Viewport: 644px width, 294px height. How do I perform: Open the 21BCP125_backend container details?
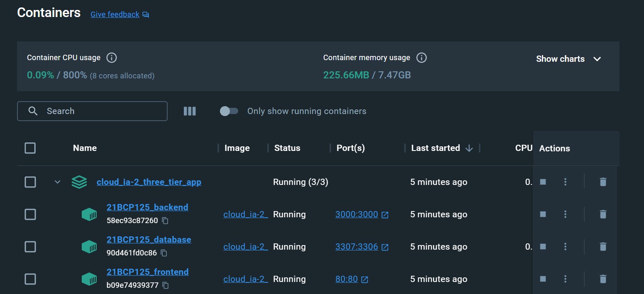point(147,207)
